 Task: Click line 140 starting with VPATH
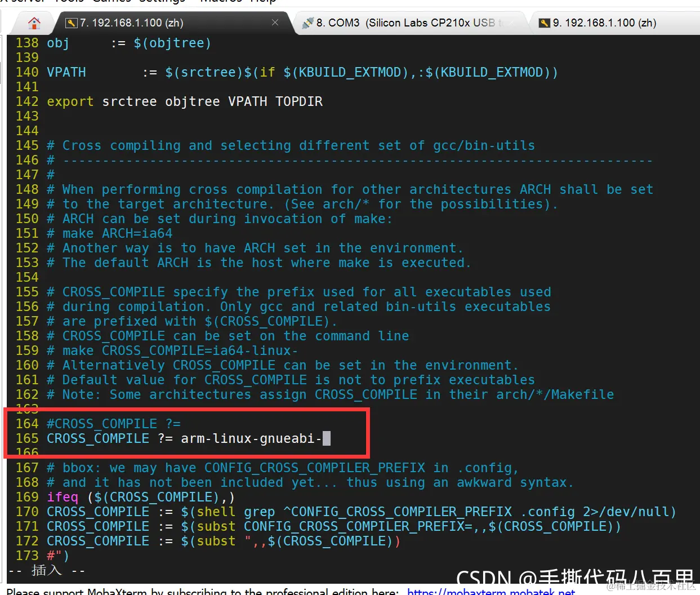[302, 73]
